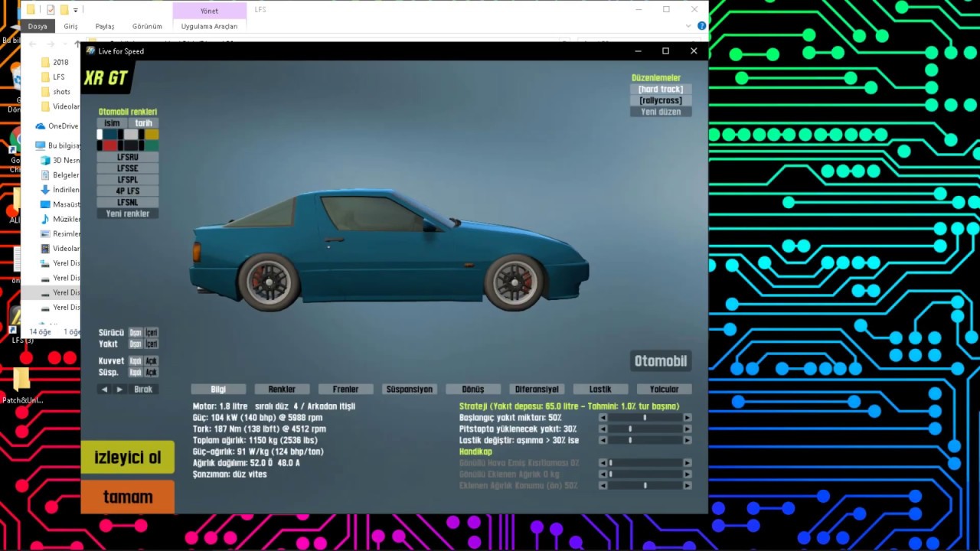Open the Süspansiyon tab
980x551 pixels.
pos(410,390)
